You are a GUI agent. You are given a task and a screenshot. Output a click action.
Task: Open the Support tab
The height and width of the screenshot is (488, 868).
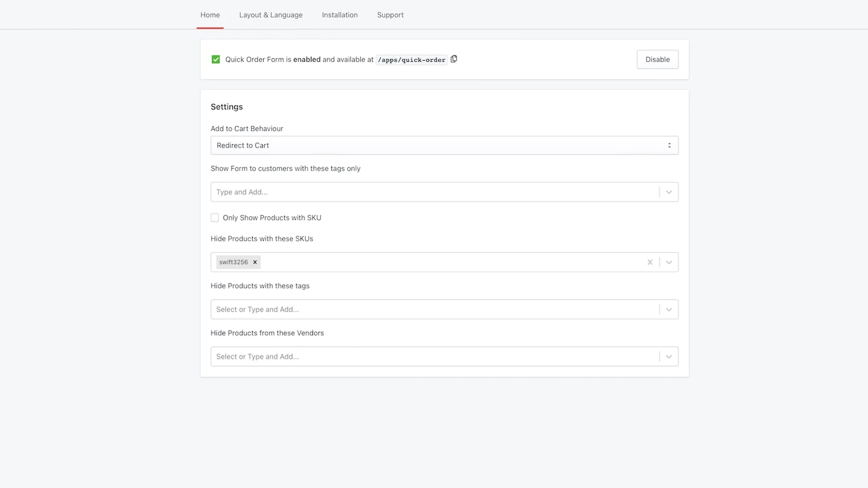click(x=390, y=15)
